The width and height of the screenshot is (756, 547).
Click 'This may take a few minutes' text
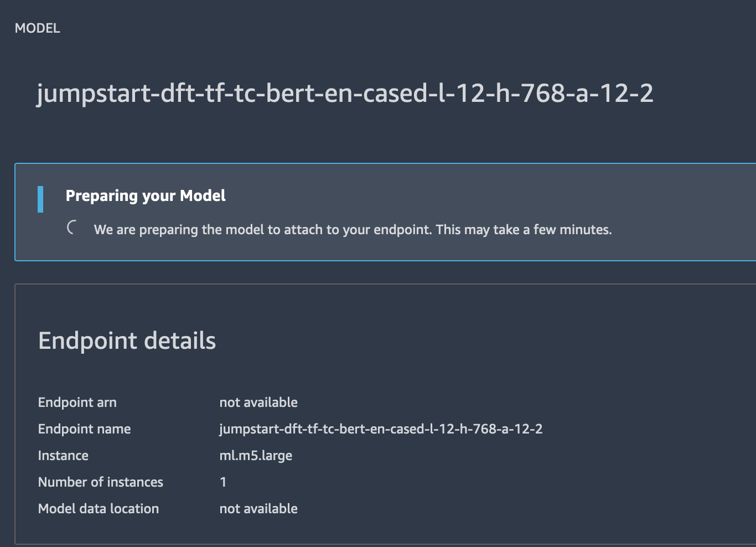click(x=524, y=230)
